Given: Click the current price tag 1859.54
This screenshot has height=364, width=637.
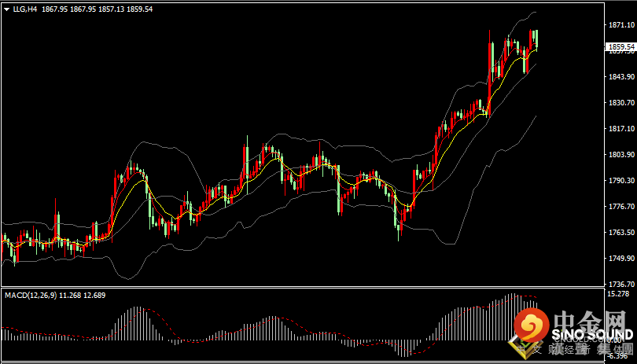Looking at the screenshot, I should [620, 46].
